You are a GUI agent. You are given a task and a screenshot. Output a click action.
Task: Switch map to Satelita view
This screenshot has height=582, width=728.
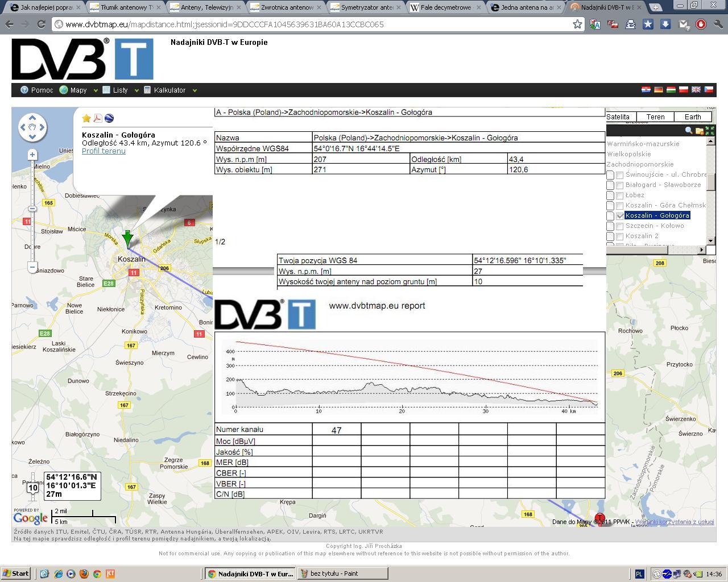tap(618, 117)
